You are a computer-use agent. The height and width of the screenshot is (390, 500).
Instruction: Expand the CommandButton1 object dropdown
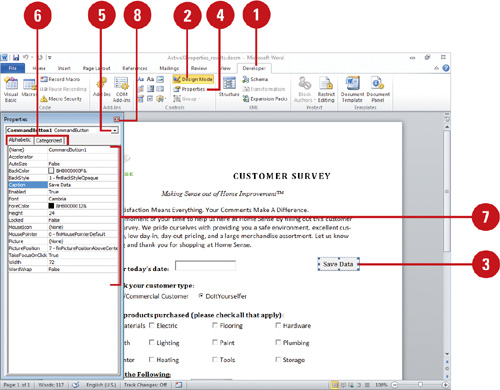pos(115,130)
